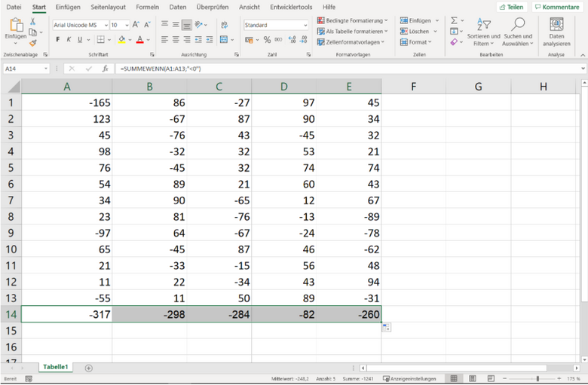588x385 pixels.
Task: Click the clear eraser icon
Action: coord(454,42)
